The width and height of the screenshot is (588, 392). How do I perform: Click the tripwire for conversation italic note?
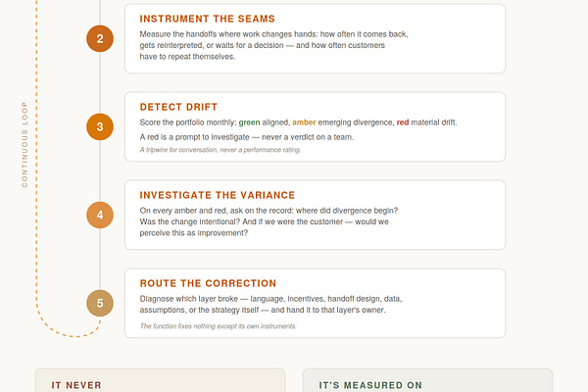click(x=220, y=150)
